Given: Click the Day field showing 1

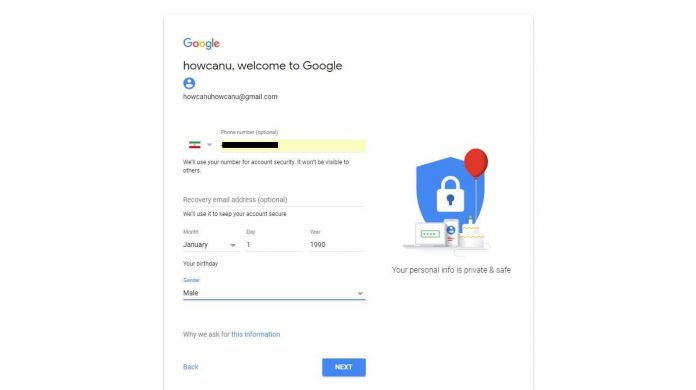Looking at the screenshot, I should [274, 244].
